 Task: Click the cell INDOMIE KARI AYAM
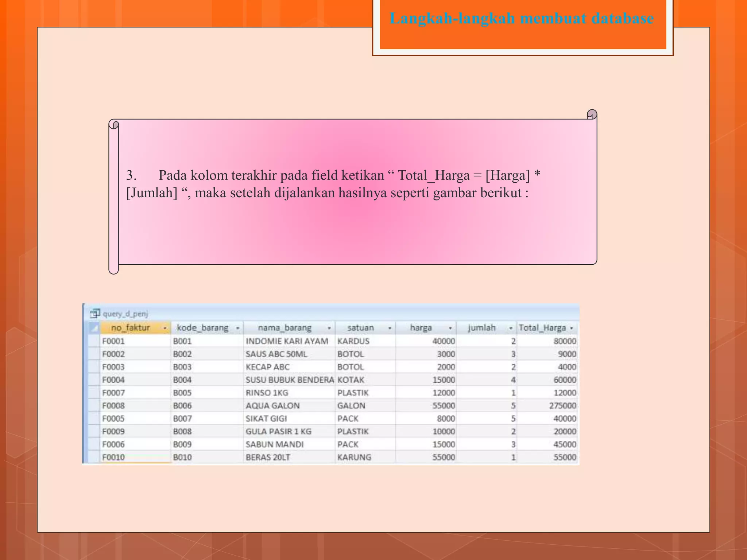(x=287, y=341)
